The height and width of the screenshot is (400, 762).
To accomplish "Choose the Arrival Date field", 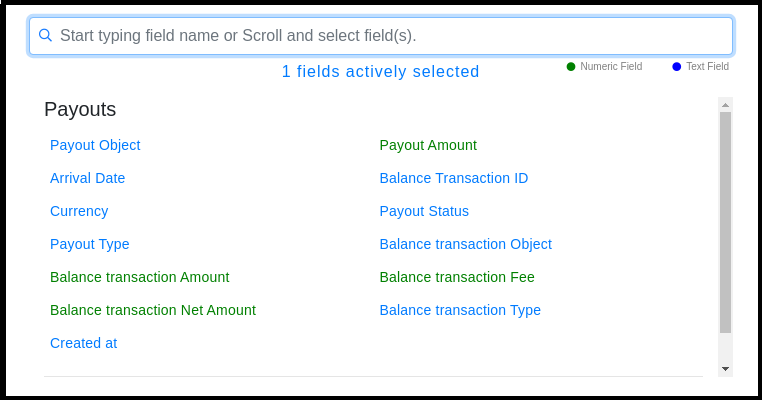I will click(x=87, y=178).
